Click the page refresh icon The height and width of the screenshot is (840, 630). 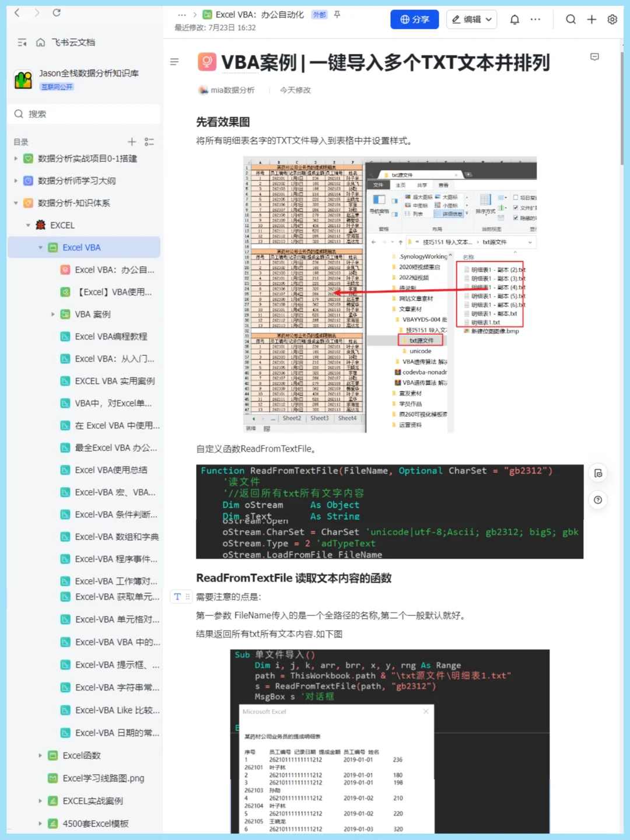pyautogui.click(x=55, y=12)
